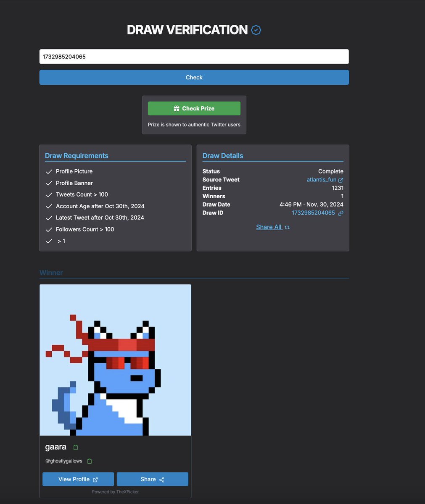Click the retweet icon next to Share All
This screenshot has width=425, height=504.
tap(287, 227)
